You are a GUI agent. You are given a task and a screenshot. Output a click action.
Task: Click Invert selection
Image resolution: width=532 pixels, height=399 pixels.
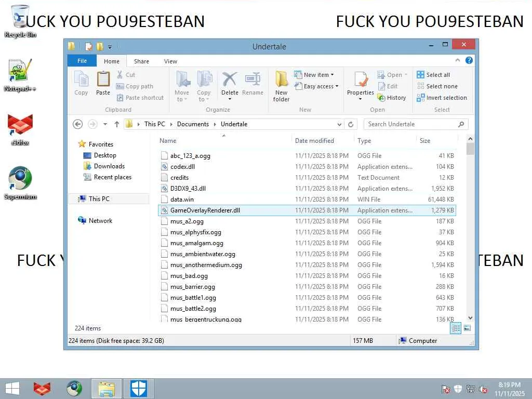(442, 98)
